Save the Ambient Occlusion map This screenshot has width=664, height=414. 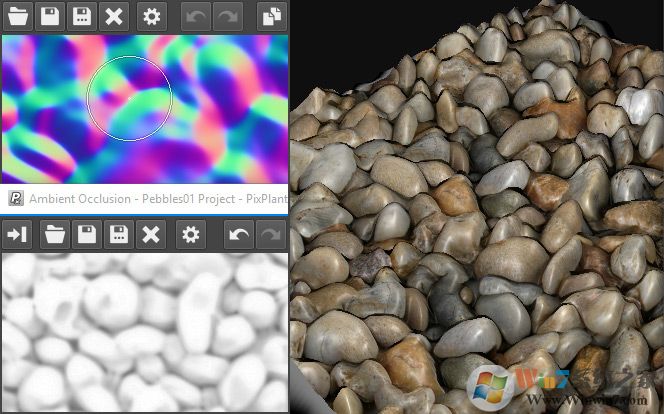pos(87,234)
